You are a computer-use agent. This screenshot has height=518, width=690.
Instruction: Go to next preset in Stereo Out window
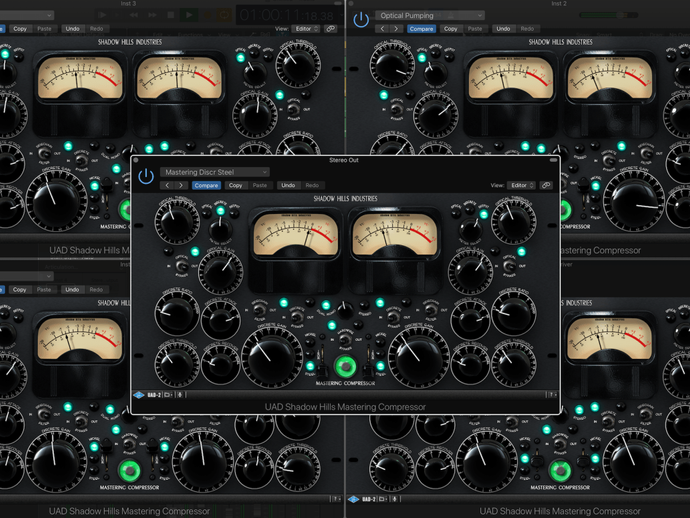pos(181,185)
